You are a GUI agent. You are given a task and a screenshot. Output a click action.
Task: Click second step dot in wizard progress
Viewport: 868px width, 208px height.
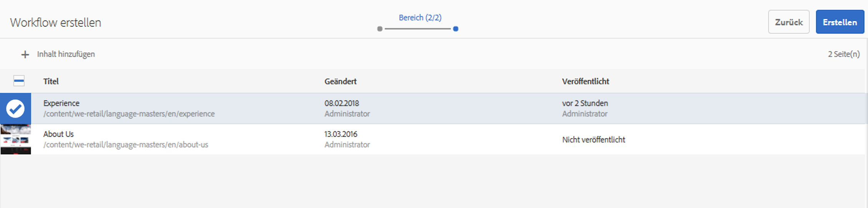click(456, 29)
